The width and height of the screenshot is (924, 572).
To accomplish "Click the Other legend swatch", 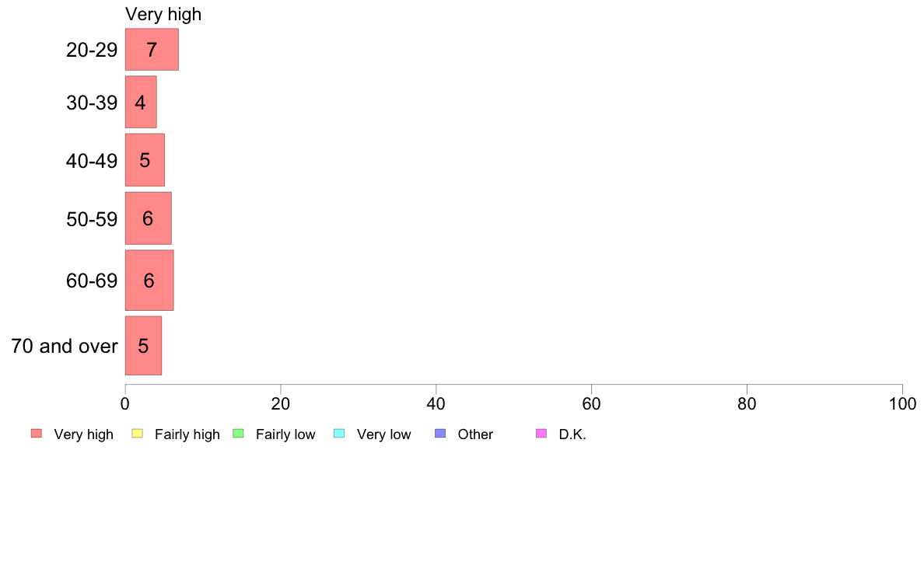I will click(x=440, y=434).
